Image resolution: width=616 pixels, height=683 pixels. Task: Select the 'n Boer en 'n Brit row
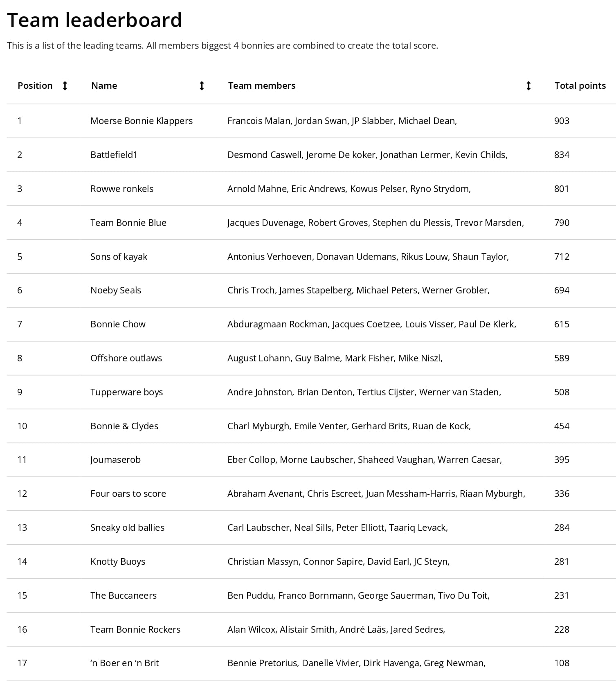click(x=311, y=663)
